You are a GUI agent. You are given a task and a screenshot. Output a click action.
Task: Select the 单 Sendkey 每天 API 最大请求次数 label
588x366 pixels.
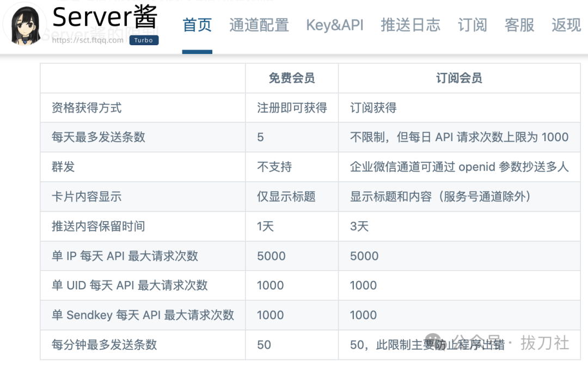pos(143,315)
